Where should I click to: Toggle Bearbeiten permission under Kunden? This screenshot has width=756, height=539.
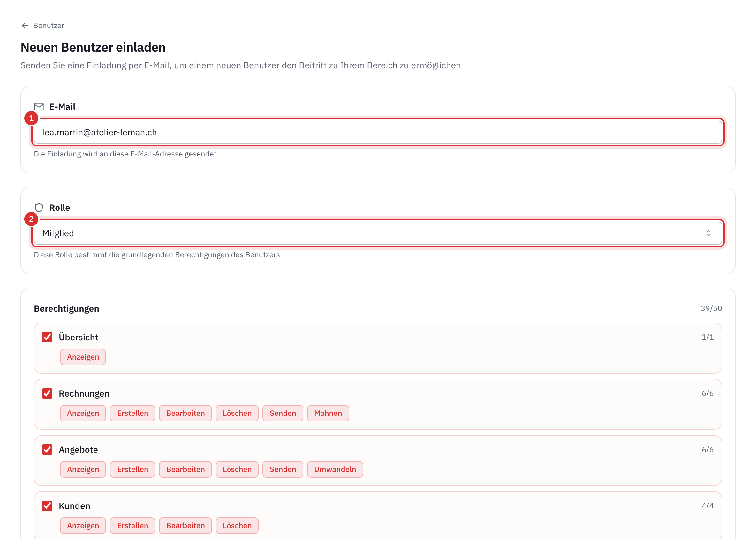(x=185, y=525)
